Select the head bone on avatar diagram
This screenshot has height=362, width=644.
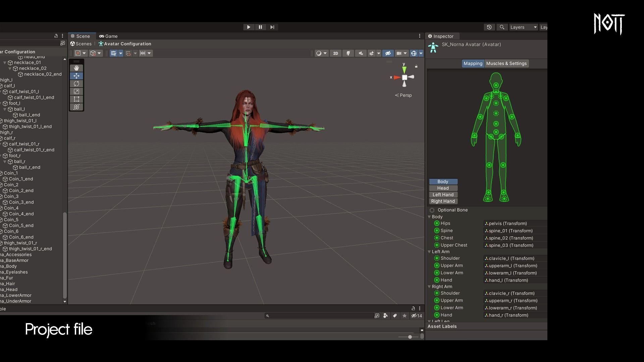(496, 85)
